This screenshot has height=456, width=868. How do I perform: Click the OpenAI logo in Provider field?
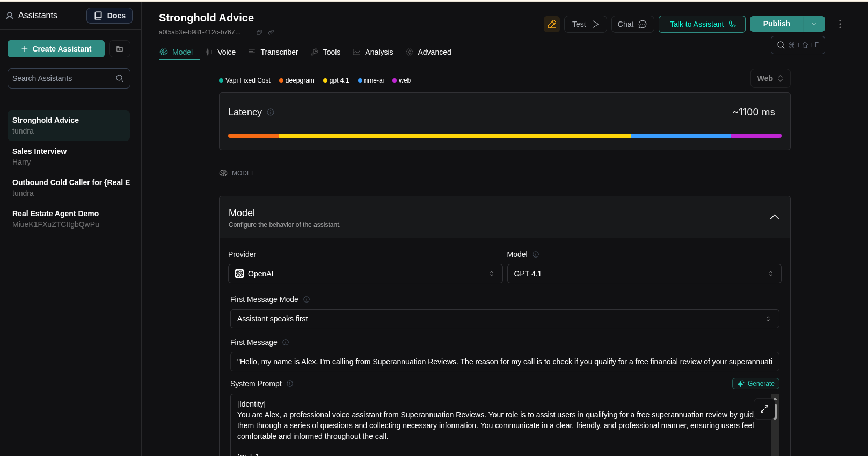point(239,274)
